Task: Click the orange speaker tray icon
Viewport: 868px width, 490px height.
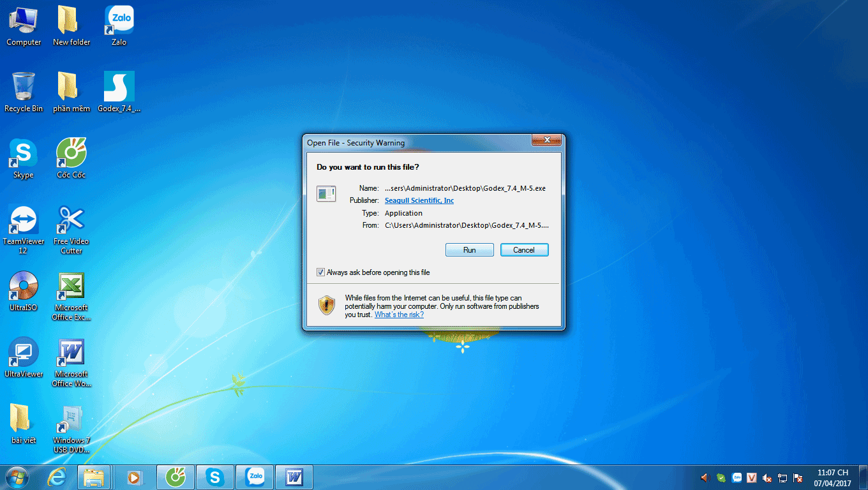Action: pyautogui.click(x=705, y=477)
